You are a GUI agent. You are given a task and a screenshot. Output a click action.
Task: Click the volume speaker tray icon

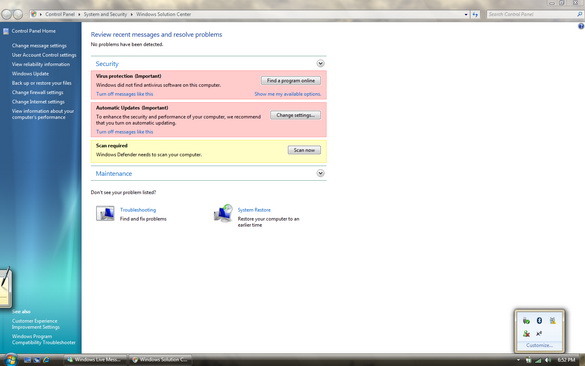(x=548, y=360)
